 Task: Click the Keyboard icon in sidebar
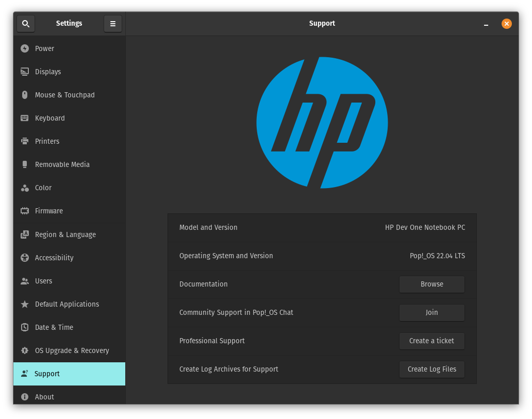click(25, 118)
